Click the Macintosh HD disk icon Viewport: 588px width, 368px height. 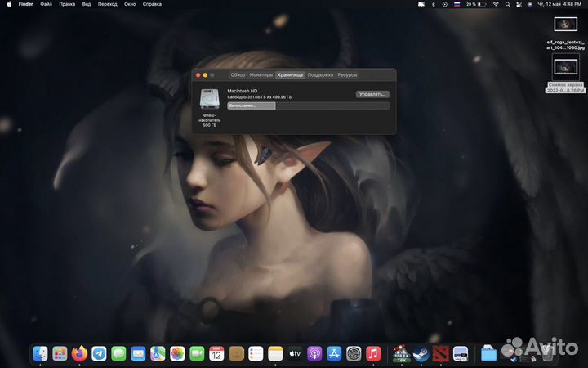[x=209, y=99]
